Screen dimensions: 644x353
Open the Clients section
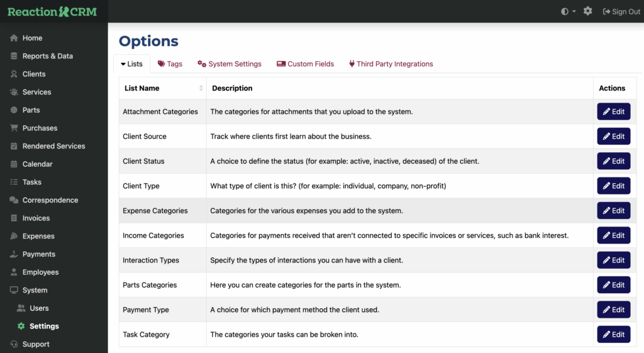[34, 74]
